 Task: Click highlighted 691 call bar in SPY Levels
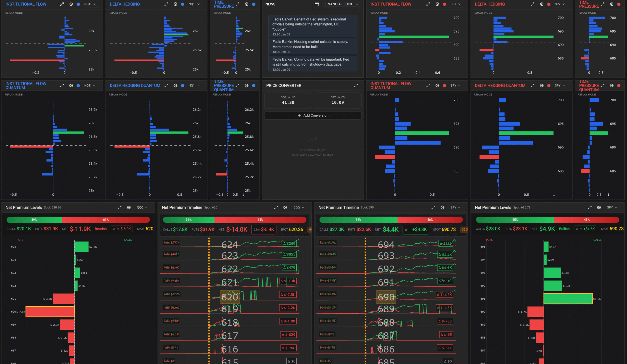point(568,299)
